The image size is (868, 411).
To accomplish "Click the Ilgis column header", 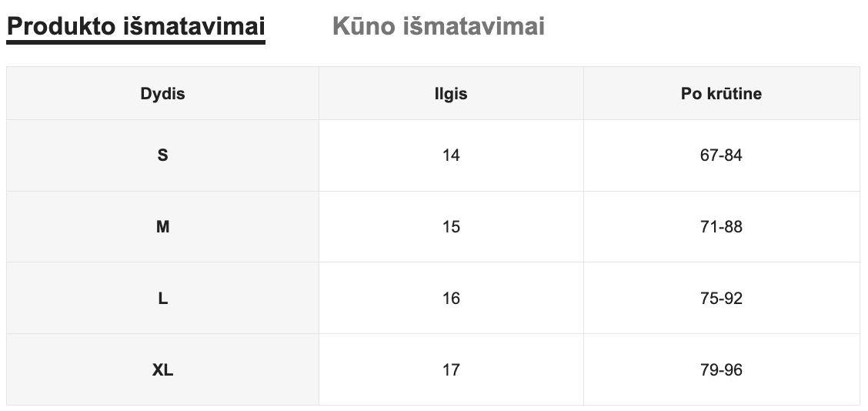I will 451,94.
